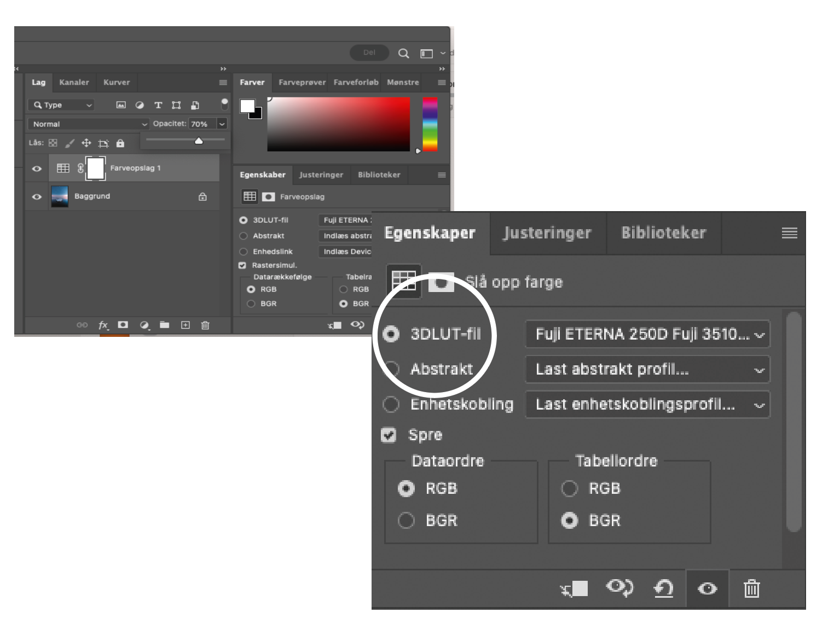Viewport: 840px width, 630px height.
Task: Open the Normal blend mode dropdown
Action: pos(89,124)
